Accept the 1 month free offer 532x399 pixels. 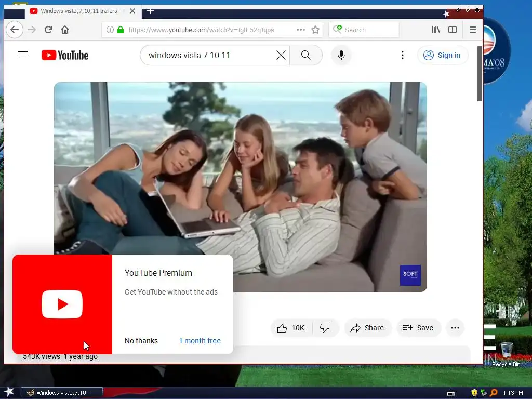200,341
